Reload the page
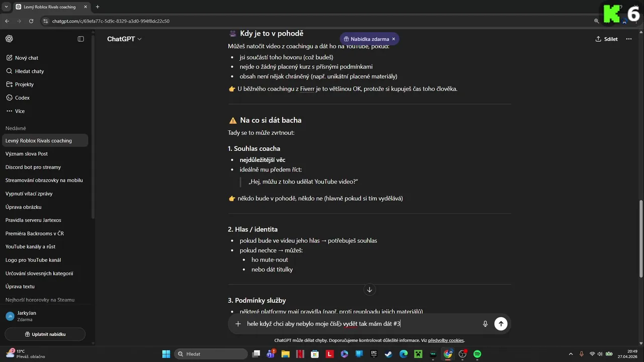Image resolution: width=644 pixels, height=362 pixels. tap(31, 21)
